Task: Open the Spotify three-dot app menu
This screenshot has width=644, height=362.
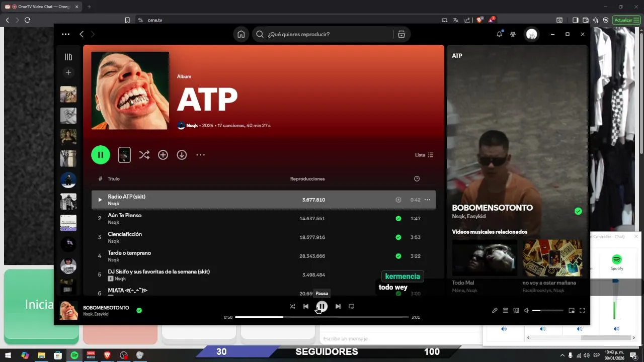Action: (x=65, y=34)
